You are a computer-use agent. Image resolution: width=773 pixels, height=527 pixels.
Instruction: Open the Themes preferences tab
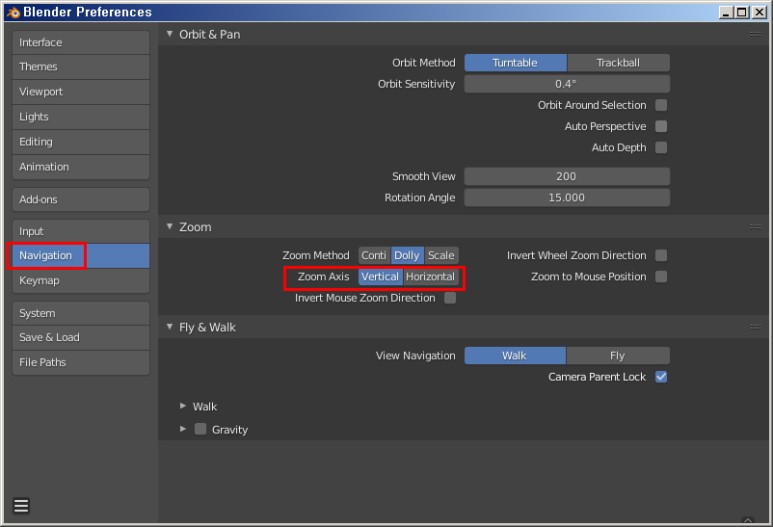(x=81, y=67)
